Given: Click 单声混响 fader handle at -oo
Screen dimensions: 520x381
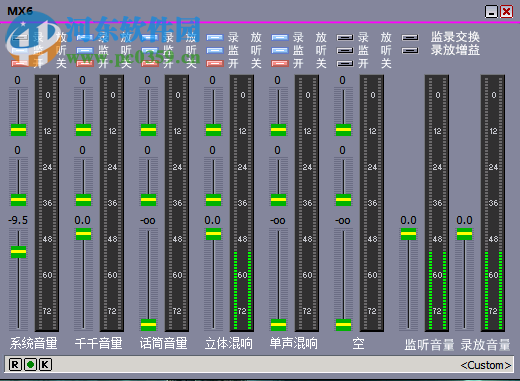Looking at the screenshot, I should point(278,324).
